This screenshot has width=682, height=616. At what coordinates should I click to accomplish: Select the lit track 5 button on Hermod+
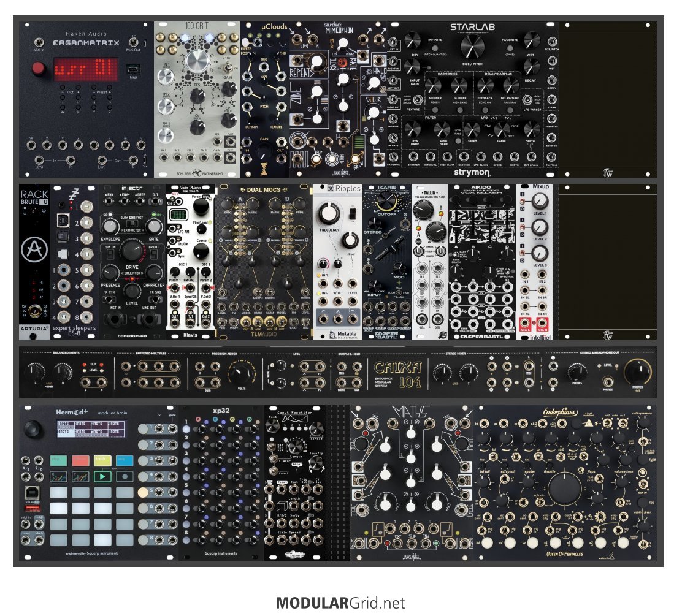(143, 492)
